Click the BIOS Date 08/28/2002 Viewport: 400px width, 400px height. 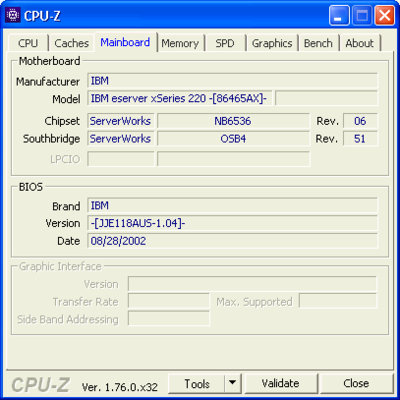click(232, 241)
